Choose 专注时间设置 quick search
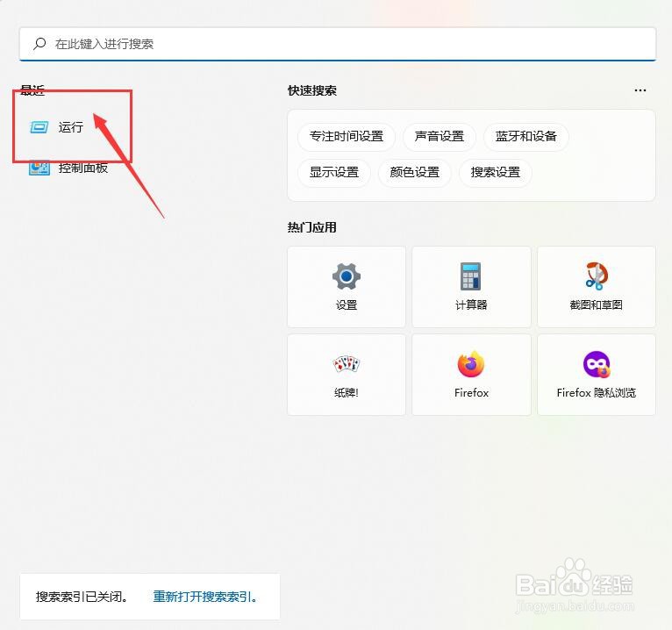The width and height of the screenshot is (672, 630). [347, 137]
